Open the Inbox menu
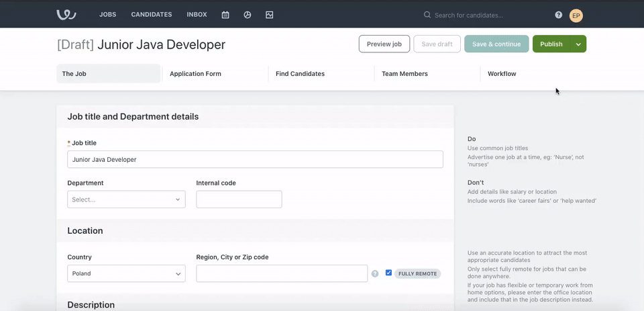644x311 pixels. click(197, 14)
